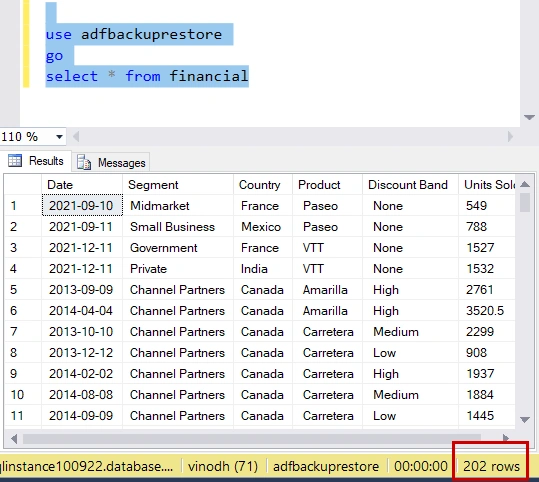Click the Units Sold value 908
Screen dimensions: 539x482
487,352
